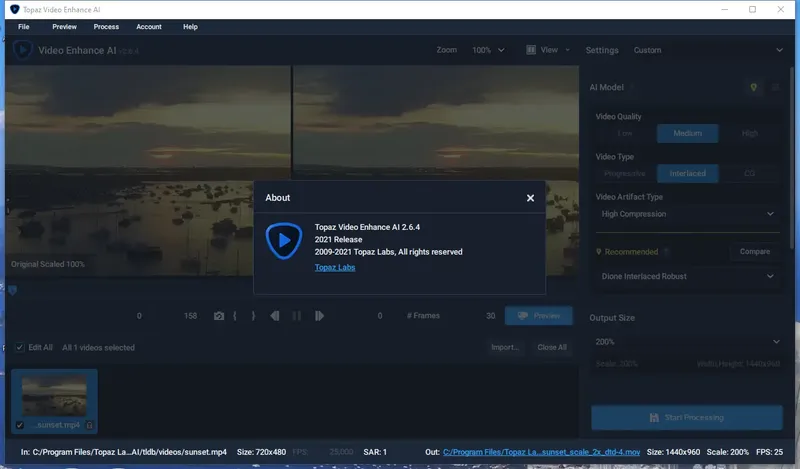Viewport: 800px width, 469px height.
Task: Step to the next frame
Action: pos(319,316)
